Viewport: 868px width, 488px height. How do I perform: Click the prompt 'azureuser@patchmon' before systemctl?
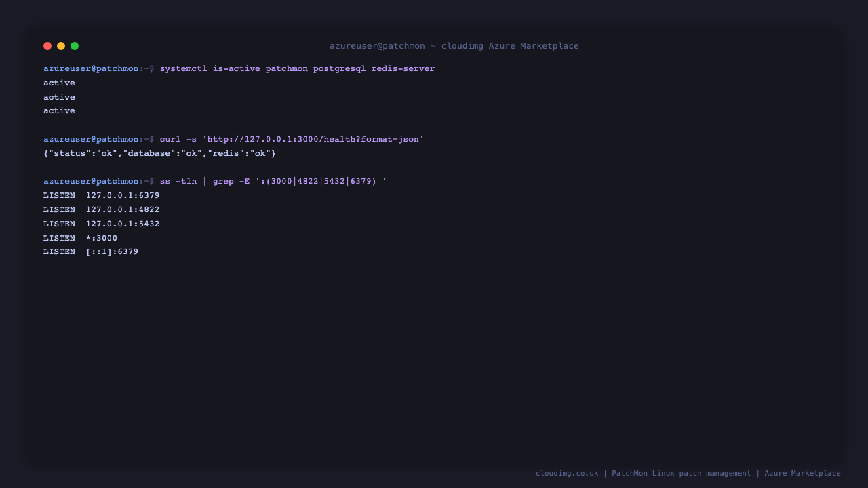tap(91, 69)
